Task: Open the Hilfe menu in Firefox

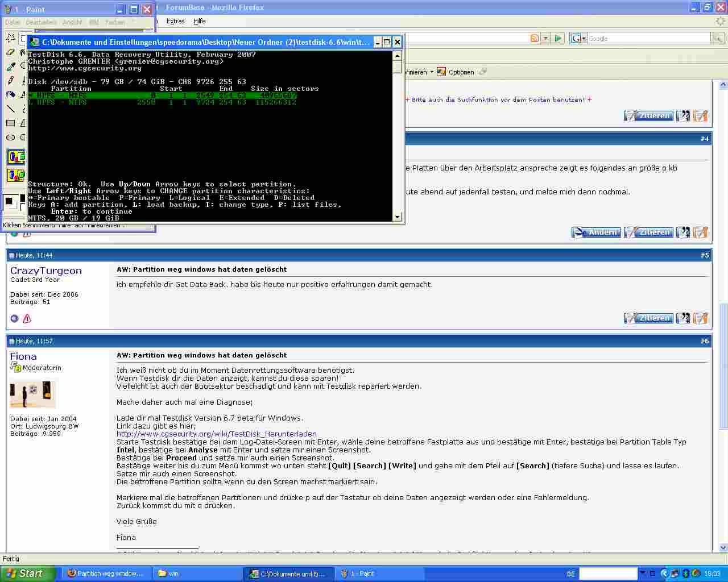Action: (200, 21)
